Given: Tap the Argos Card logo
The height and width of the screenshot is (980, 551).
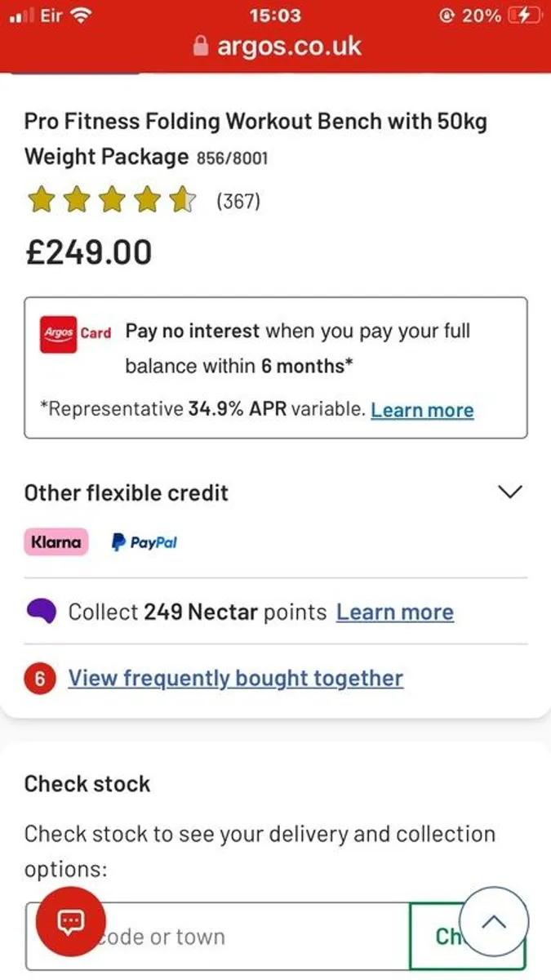Looking at the screenshot, I should pos(76,333).
